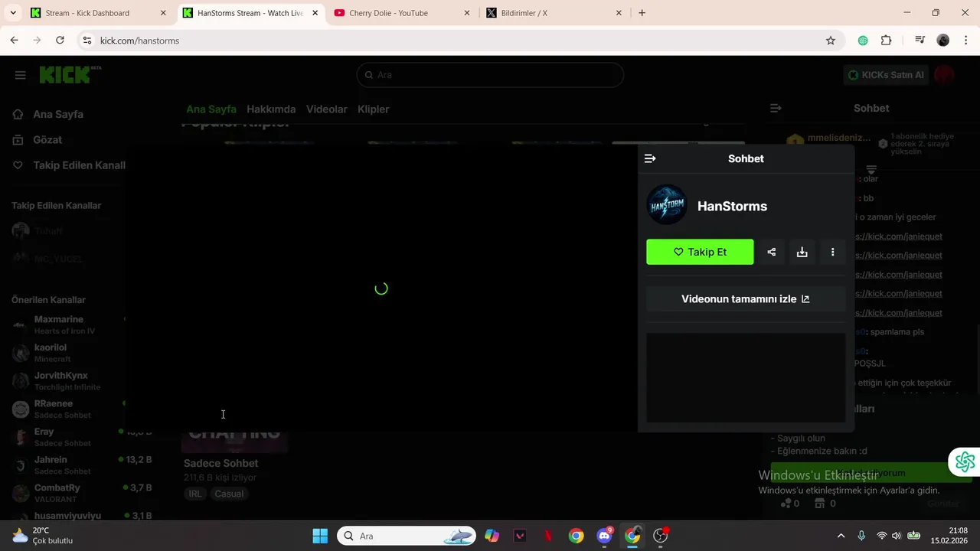Open Gözat browse entry in sidebar
Viewport: 980px width, 551px height.
coord(47,139)
